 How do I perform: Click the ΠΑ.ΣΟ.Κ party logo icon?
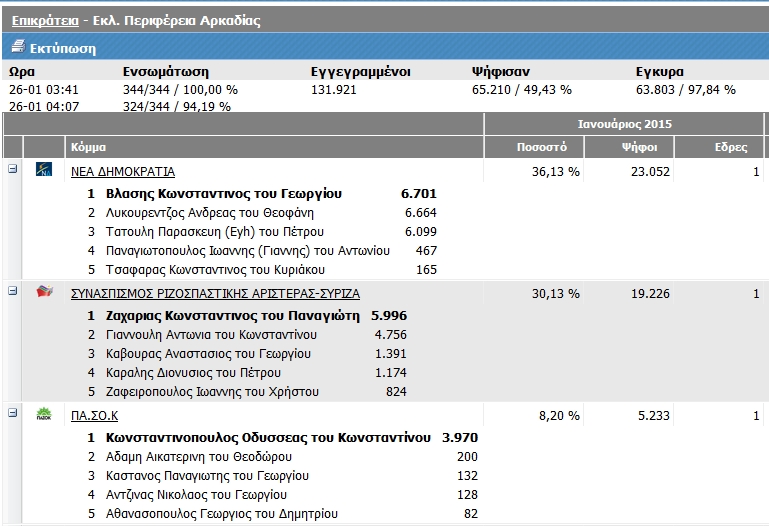[x=44, y=414]
